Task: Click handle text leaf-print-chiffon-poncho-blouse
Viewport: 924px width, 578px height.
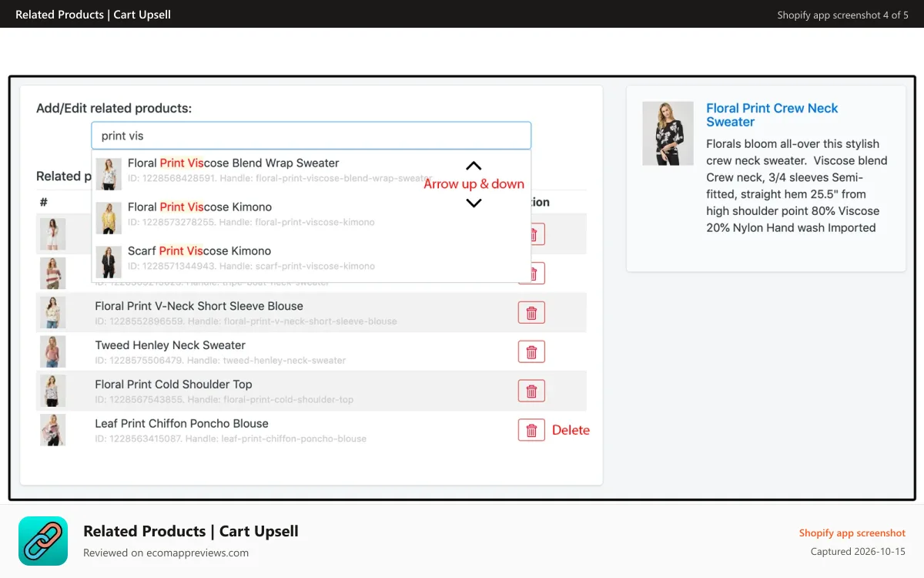Action: (x=293, y=439)
